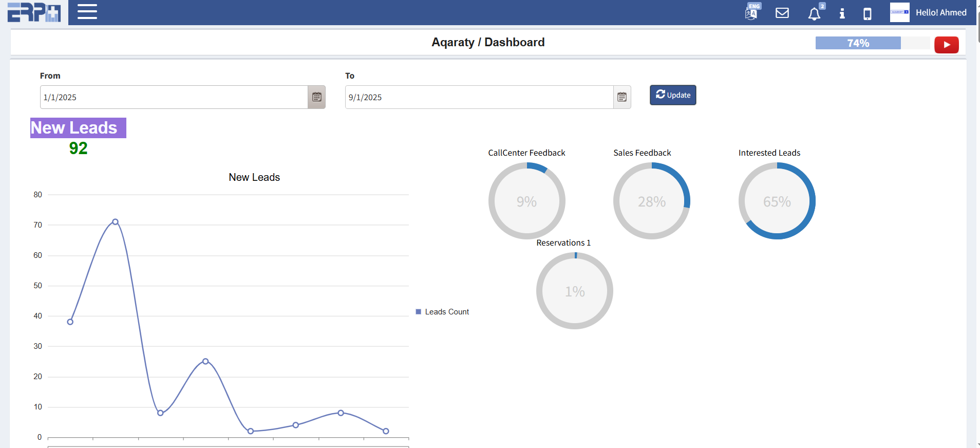
Task: Click the Update button
Action: [x=672, y=95]
